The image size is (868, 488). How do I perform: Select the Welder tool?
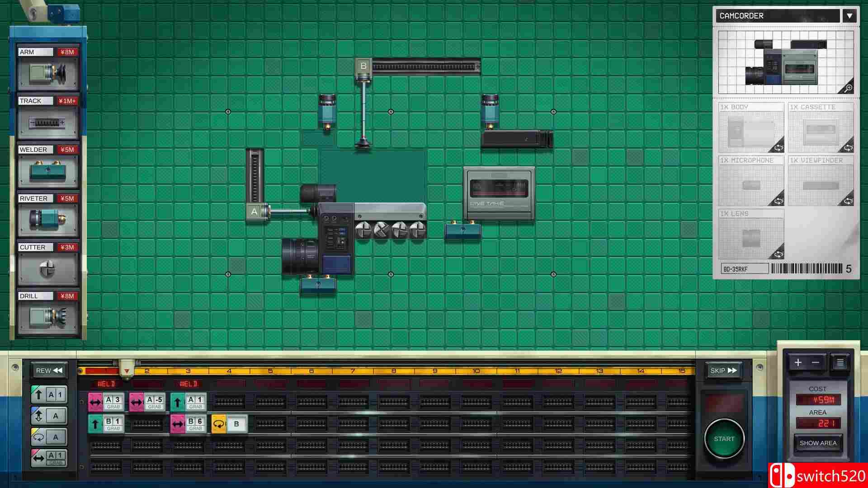[x=48, y=171]
